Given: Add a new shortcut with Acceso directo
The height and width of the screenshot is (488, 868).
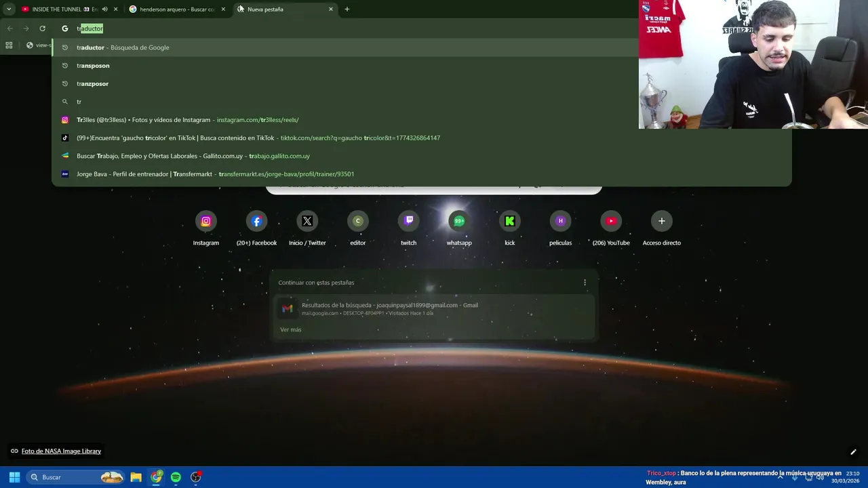Looking at the screenshot, I should pyautogui.click(x=662, y=229).
